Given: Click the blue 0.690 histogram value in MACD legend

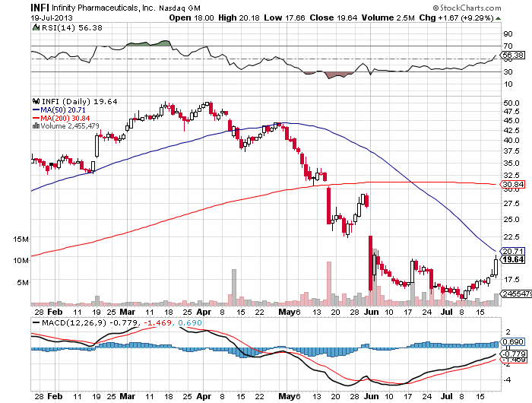Looking at the screenshot, I should pyautogui.click(x=190, y=322).
